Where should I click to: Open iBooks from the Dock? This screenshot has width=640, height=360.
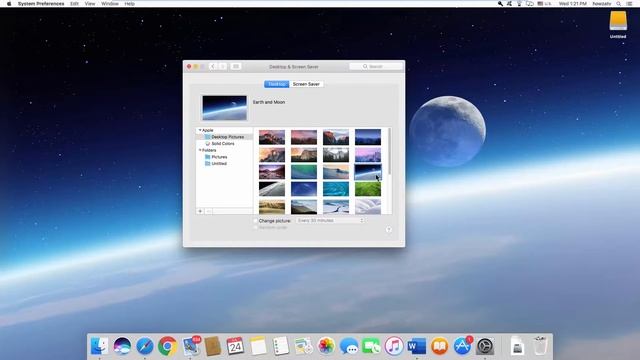tap(439, 346)
